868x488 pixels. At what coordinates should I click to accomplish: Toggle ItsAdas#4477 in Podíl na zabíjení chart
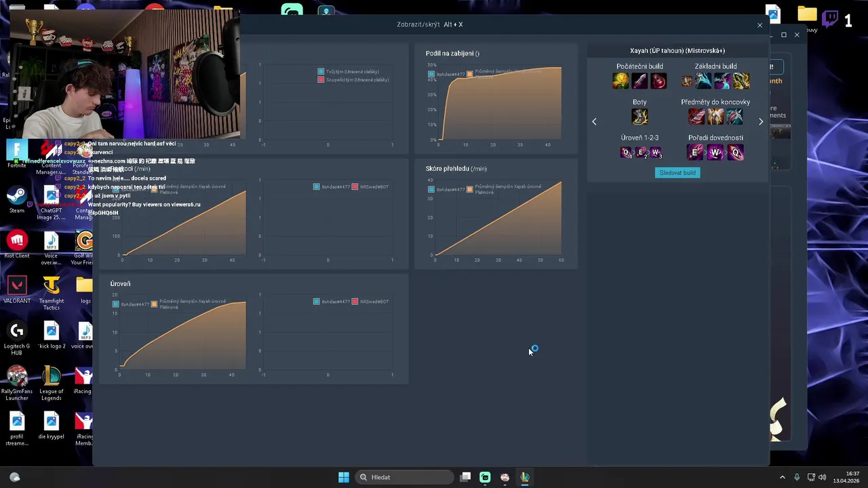[x=446, y=74]
